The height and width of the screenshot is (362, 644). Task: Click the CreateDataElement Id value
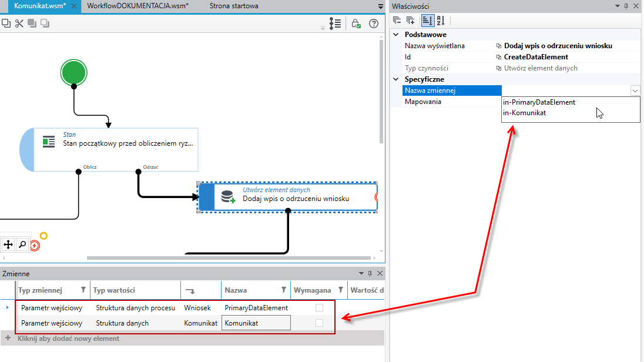point(536,57)
